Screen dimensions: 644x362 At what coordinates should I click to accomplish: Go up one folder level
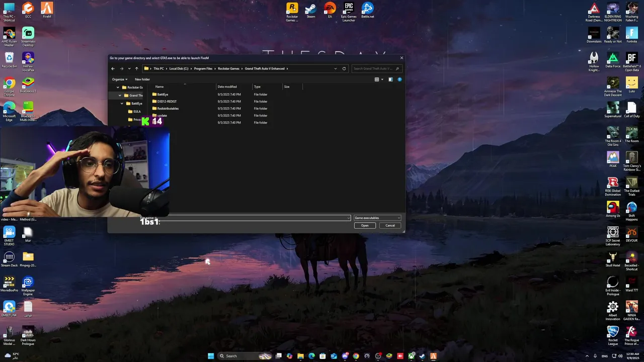click(136, 68)
